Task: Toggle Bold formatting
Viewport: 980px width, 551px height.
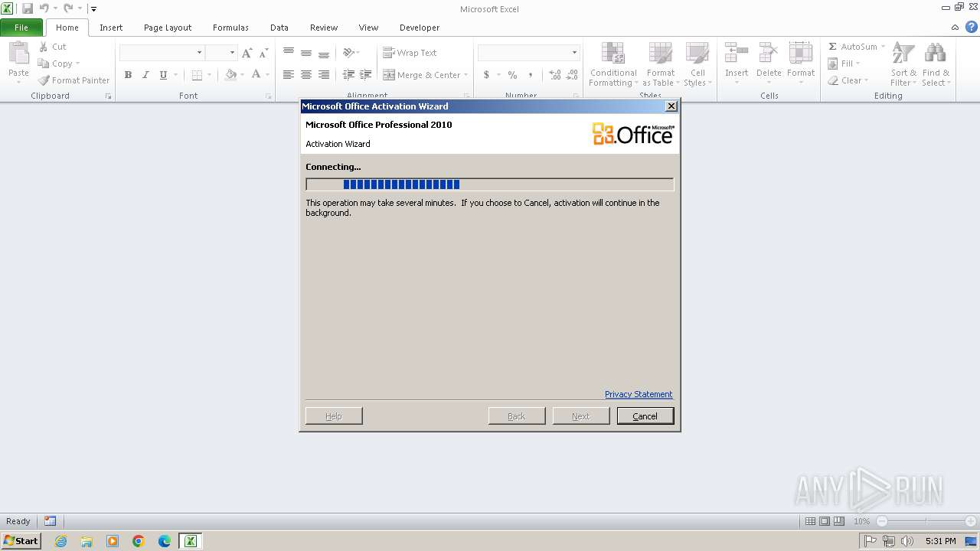Action: [128, 75]
